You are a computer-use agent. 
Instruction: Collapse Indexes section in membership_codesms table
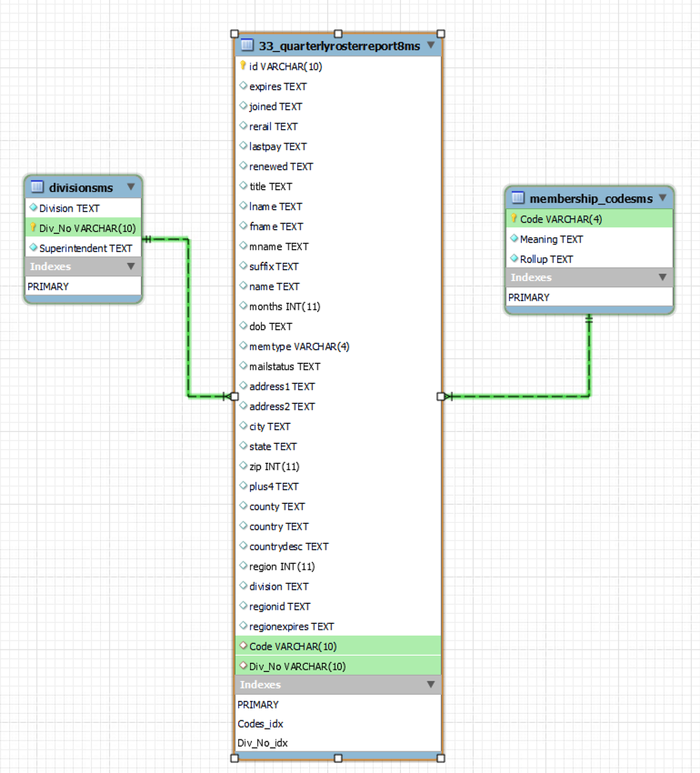[663, 277]
